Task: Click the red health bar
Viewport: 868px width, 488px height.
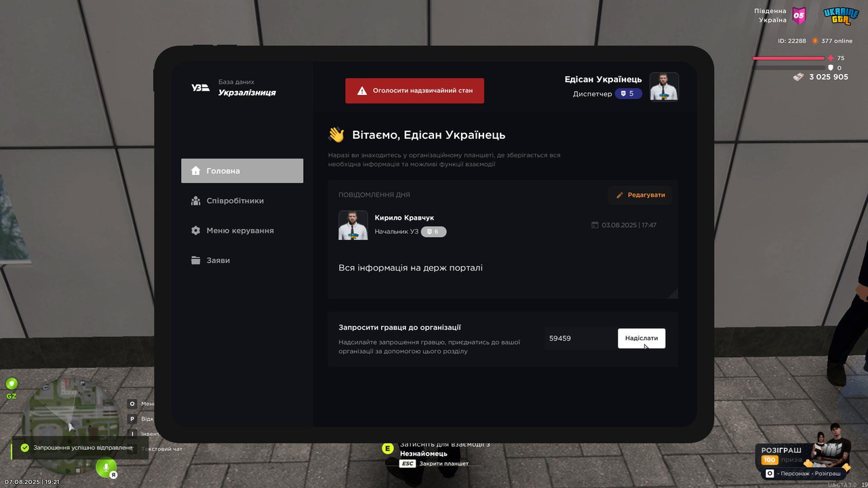Action: (789, 58)
